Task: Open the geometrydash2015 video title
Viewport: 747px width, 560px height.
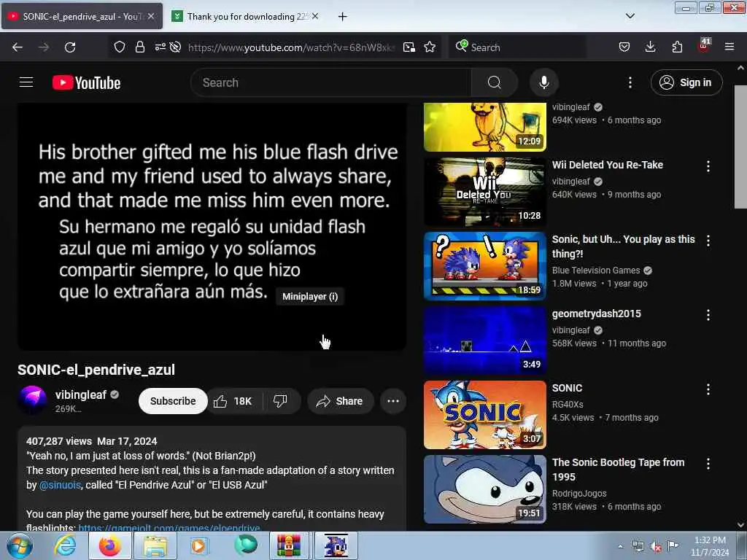Action: point(597,314)
